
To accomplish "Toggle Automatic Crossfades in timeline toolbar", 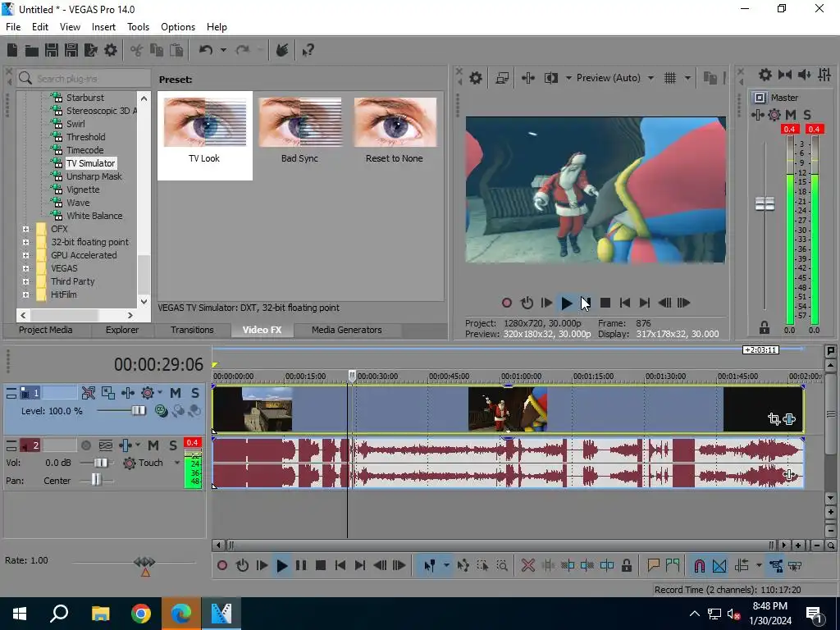I will point(719,565).
